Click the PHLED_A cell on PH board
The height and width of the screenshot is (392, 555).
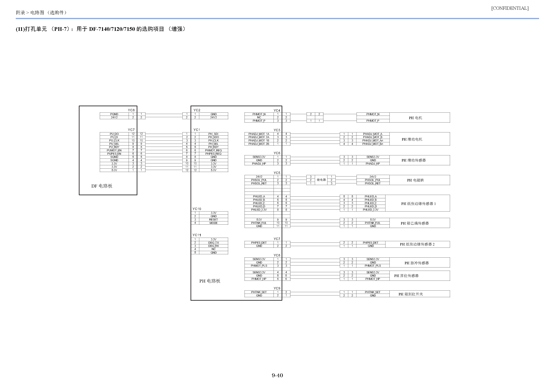point(259,197)
